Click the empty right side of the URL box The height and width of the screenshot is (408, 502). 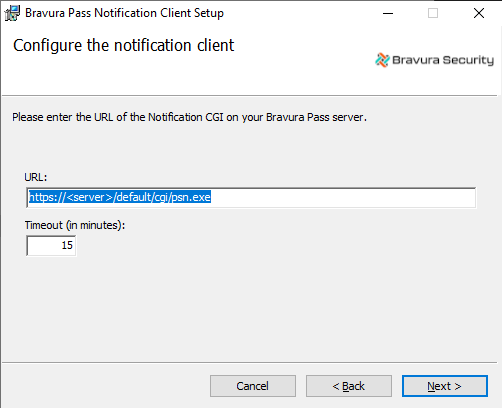[343, 197]
